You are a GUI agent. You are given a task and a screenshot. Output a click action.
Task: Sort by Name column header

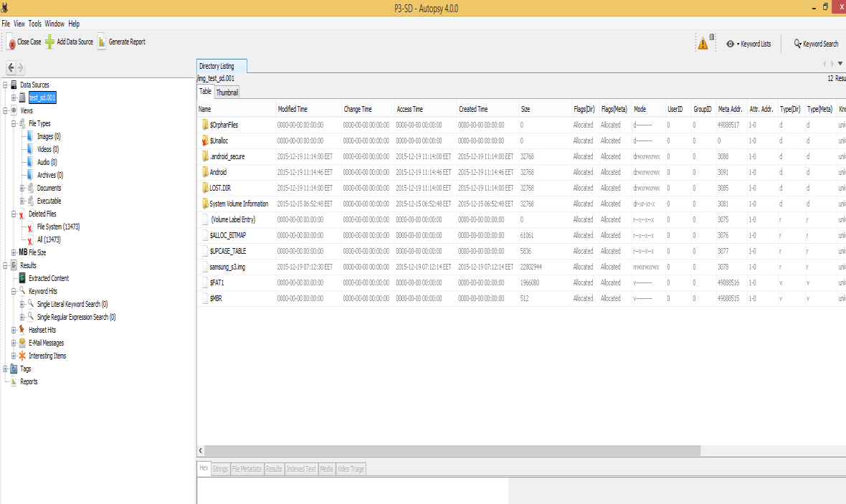(x=237, y=109)
